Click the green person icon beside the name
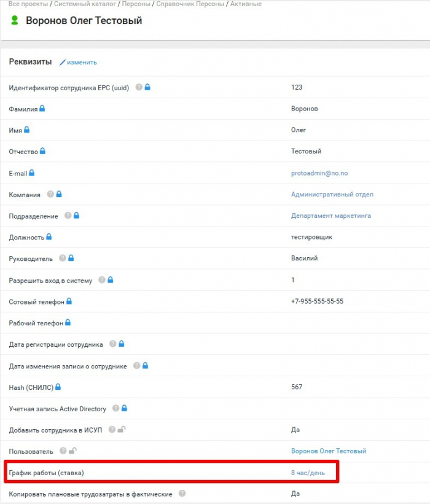This screenshot has width=430, height=504. [x=15, y=21]
